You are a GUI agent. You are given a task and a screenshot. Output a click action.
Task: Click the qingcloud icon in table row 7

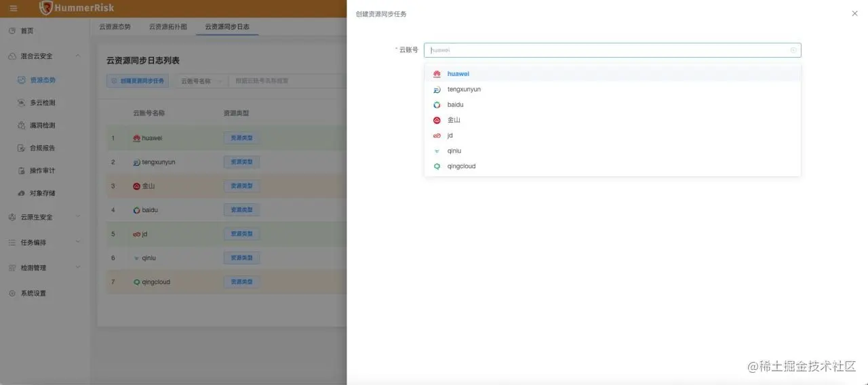[136, 282]
